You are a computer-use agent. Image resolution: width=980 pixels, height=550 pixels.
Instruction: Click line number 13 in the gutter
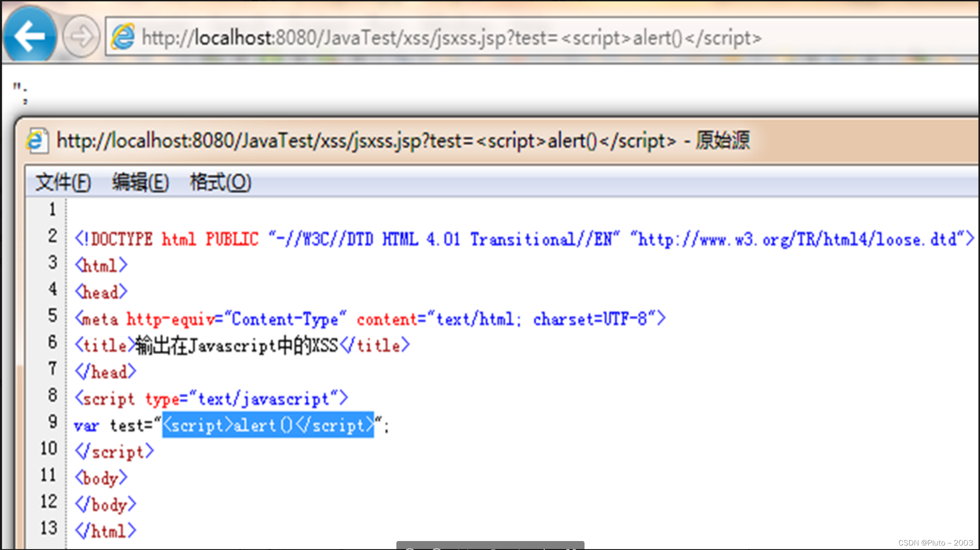tap(49, 528)
